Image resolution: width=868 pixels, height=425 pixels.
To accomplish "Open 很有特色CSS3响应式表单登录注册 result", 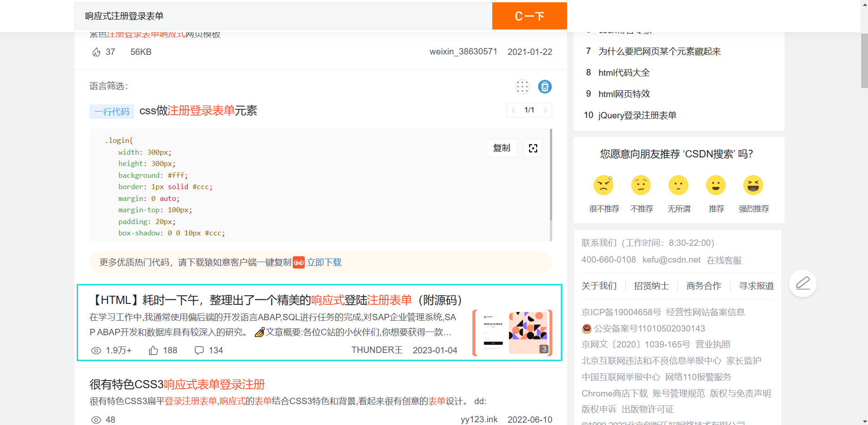I will click(x=177, y=385).
